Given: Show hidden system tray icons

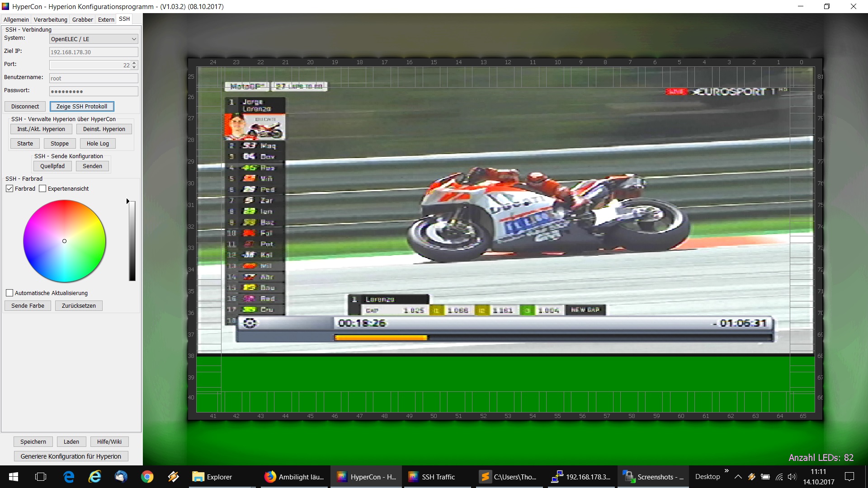Looking at the screenshot, I should pos(738,477).
